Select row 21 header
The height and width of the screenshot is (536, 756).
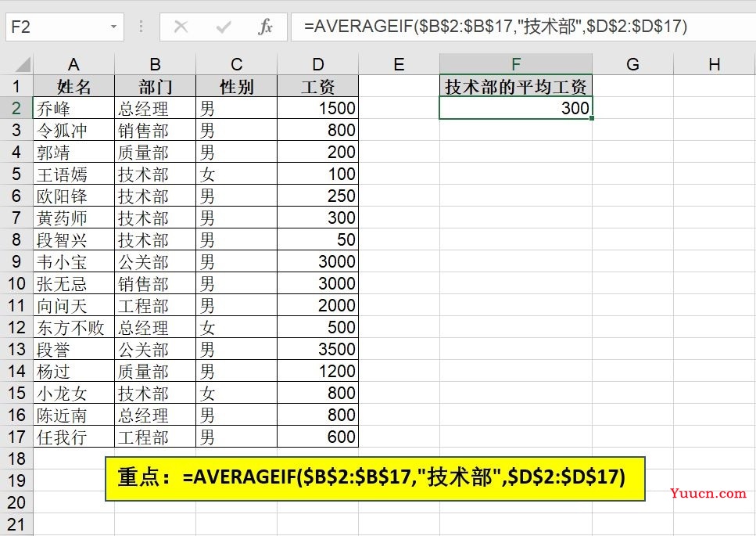16,524
